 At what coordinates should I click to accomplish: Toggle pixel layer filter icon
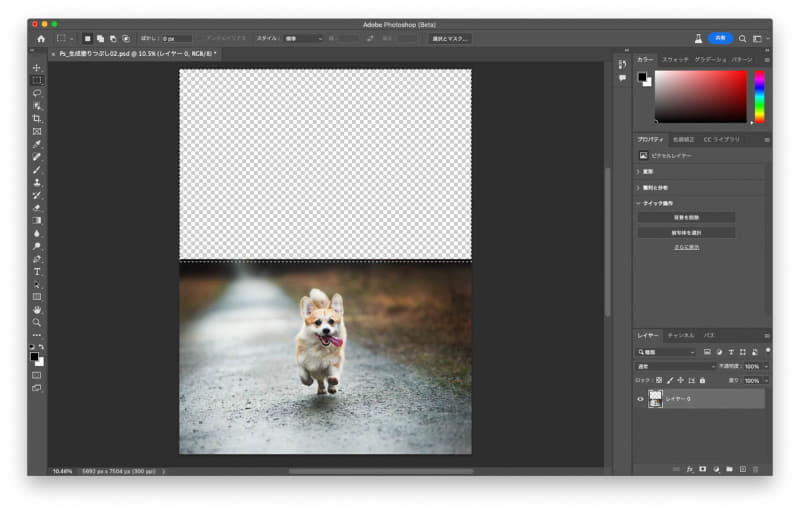click(707, 352)
